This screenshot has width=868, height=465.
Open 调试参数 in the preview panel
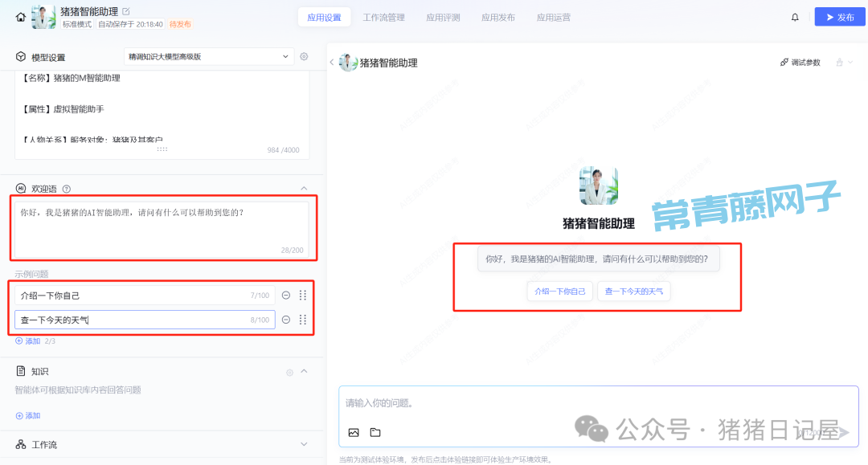tap(800, 63)
